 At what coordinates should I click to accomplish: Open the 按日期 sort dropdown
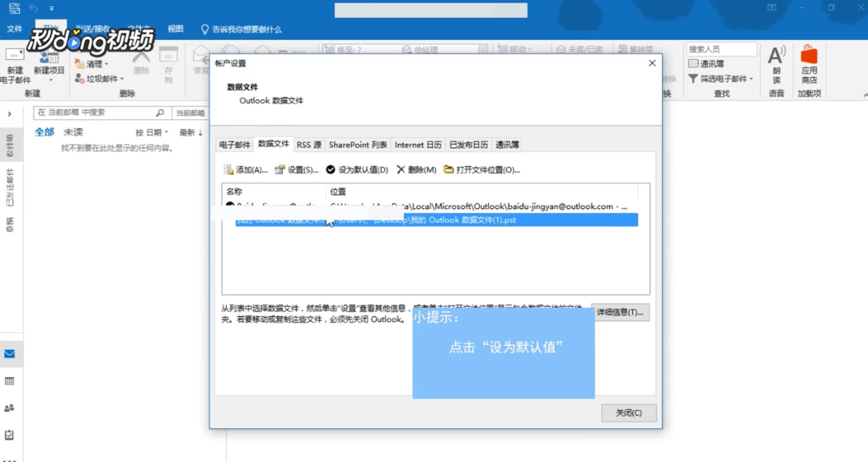[x=151, y=132]
